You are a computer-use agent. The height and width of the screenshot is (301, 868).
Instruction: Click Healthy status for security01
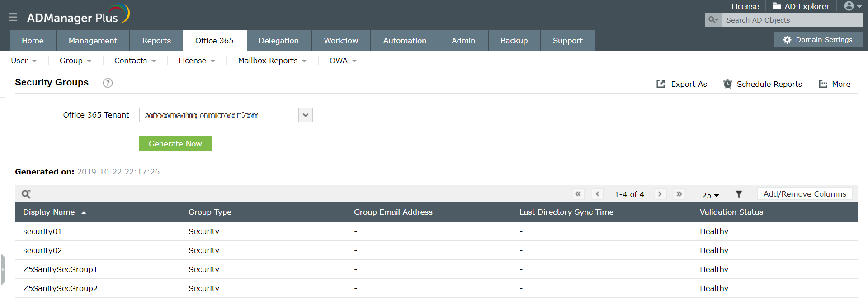714,231
